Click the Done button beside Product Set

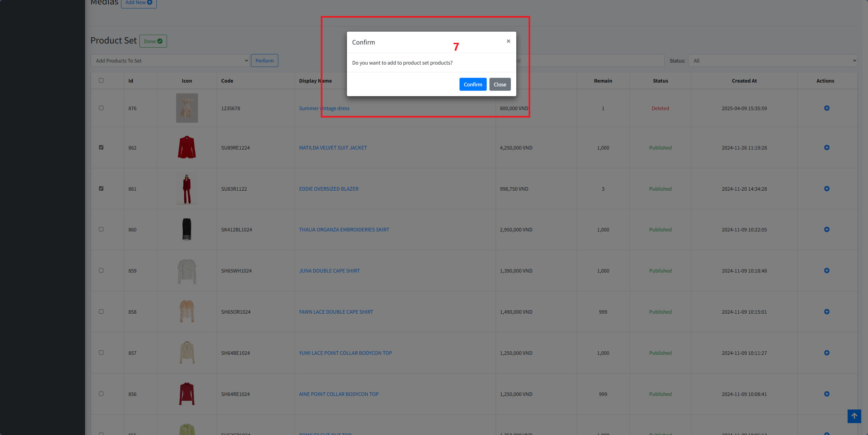[x=153, y=41]
